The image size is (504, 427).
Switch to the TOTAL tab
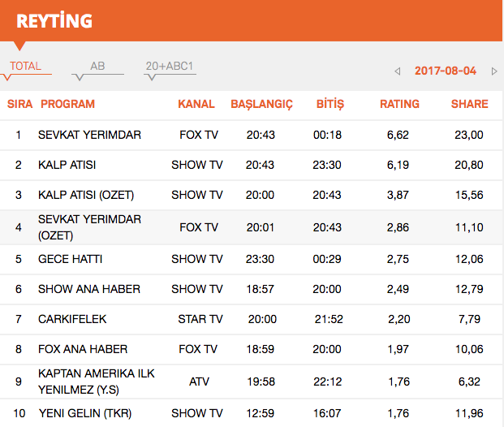tap(25, 67)
